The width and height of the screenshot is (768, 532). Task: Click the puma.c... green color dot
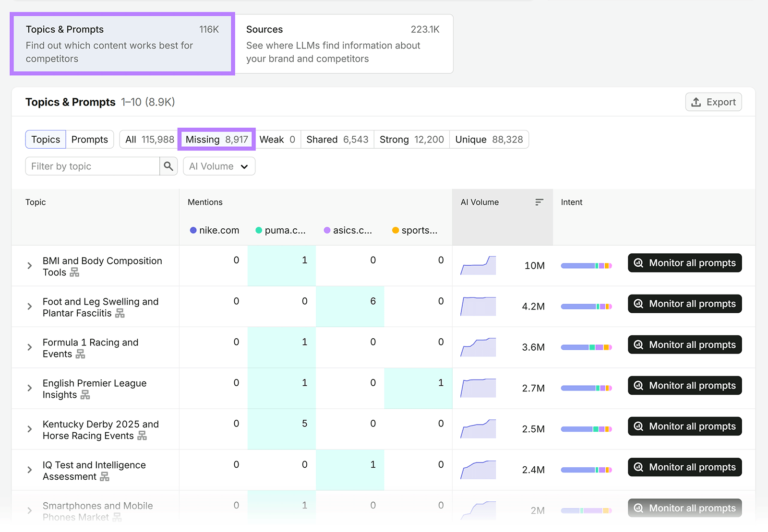click(x=259, y=230)
